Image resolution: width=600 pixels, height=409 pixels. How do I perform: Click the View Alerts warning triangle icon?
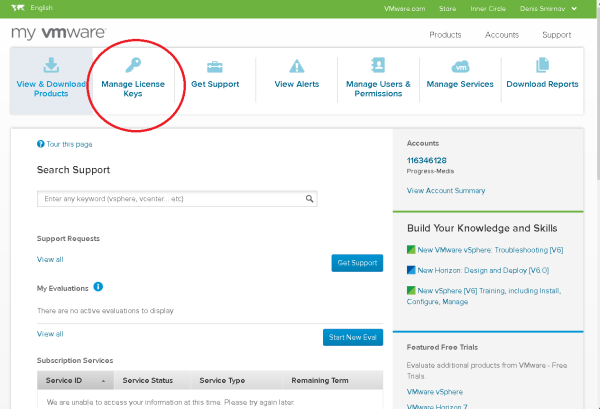[x=297, y=66]
